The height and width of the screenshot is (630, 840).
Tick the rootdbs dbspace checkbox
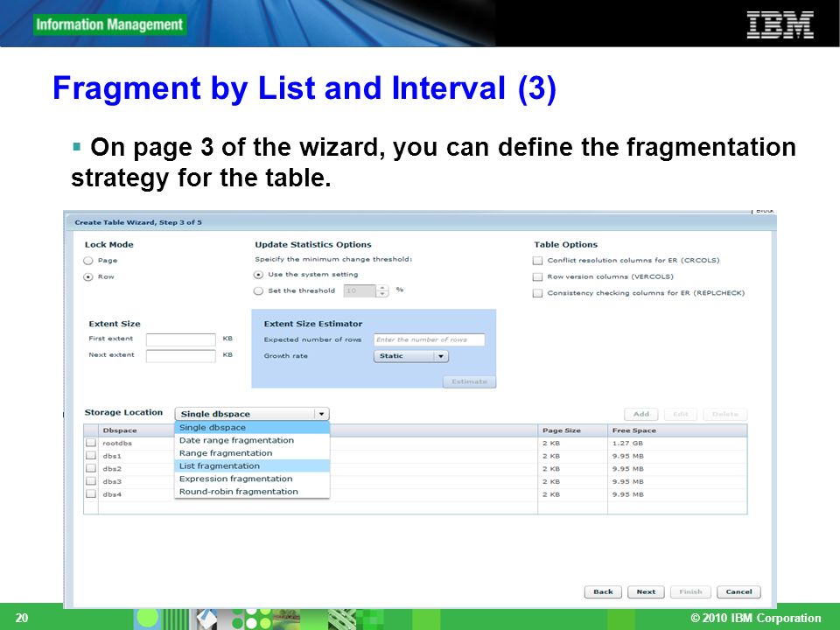(91, 443)
